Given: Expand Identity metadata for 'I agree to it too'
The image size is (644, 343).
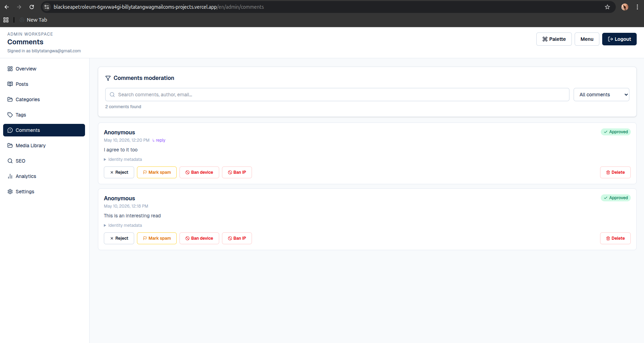Looking at the screenshot, I should pos(123,159).
